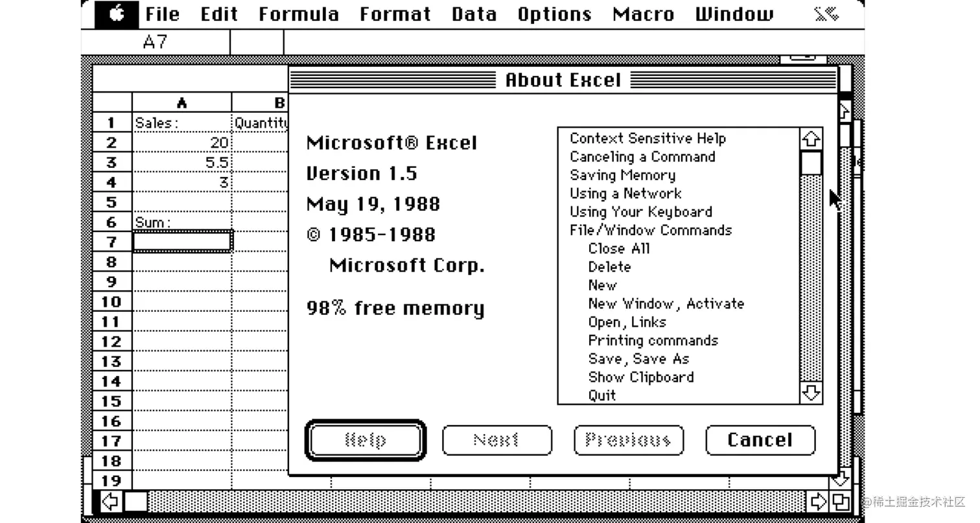Open the Data menu
The height and width of the screenshot is (523, 980).
coord(474,14)
